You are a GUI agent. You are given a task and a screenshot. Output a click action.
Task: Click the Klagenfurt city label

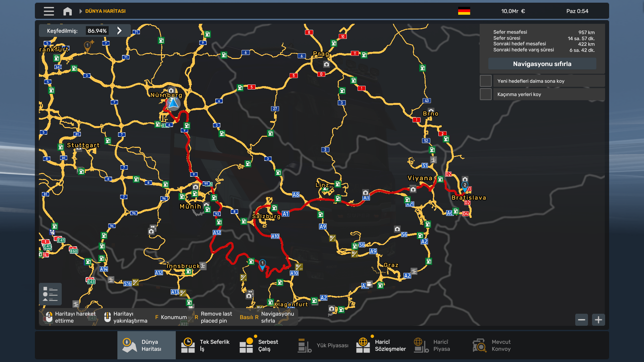[x=291, y=304]
